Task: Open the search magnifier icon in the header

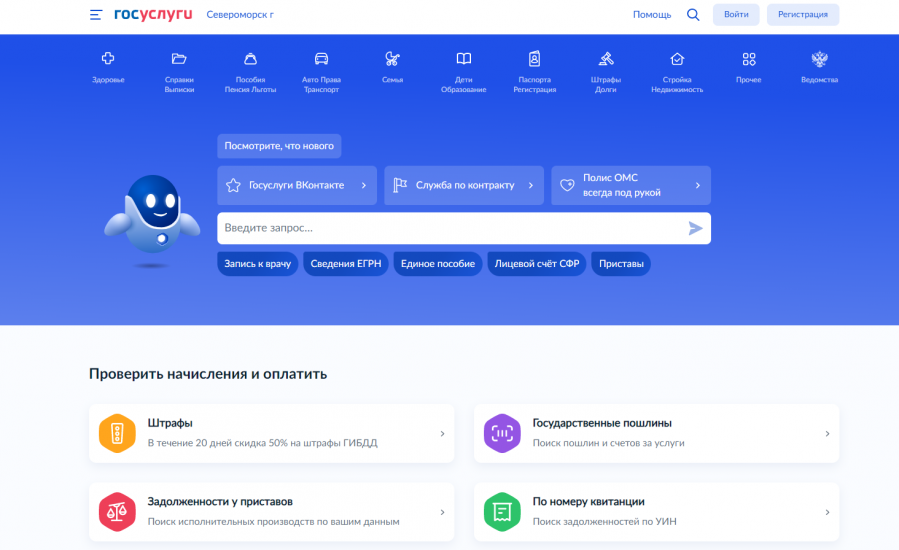Action: 693,15
